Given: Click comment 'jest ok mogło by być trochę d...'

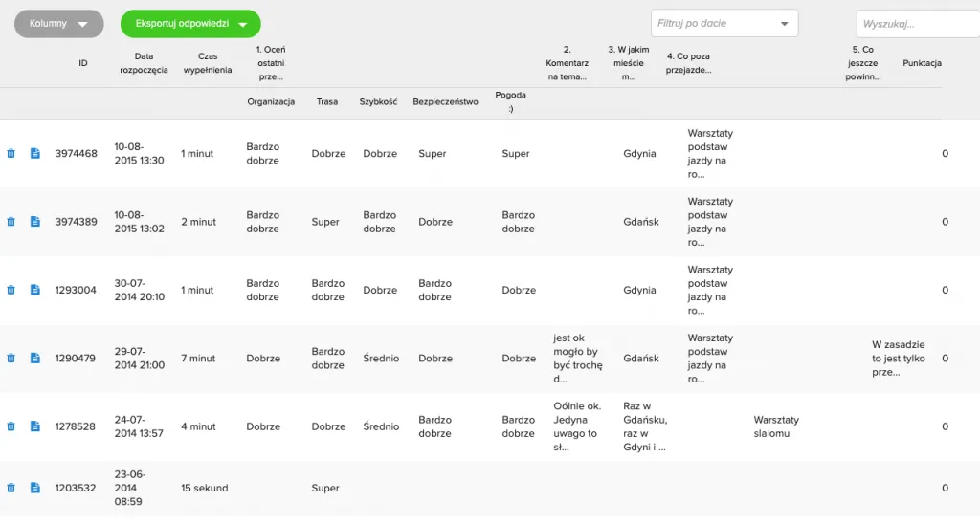Looking at the screenshot, I should point(578,359).
